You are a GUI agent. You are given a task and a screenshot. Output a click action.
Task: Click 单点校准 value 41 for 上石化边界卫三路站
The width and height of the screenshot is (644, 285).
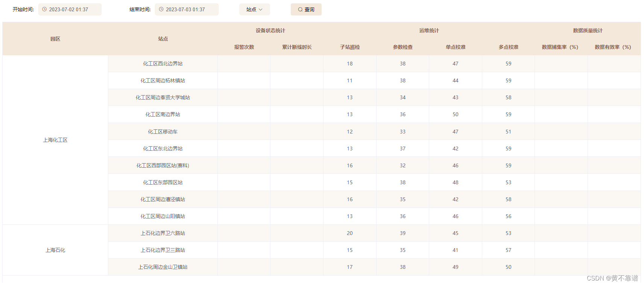[x=456, y=250]
